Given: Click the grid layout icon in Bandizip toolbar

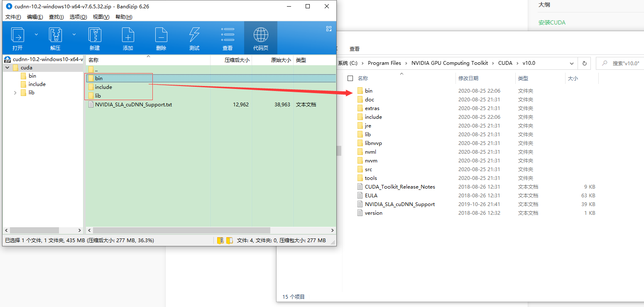Looking at the screenshot, I should [329, 29].
